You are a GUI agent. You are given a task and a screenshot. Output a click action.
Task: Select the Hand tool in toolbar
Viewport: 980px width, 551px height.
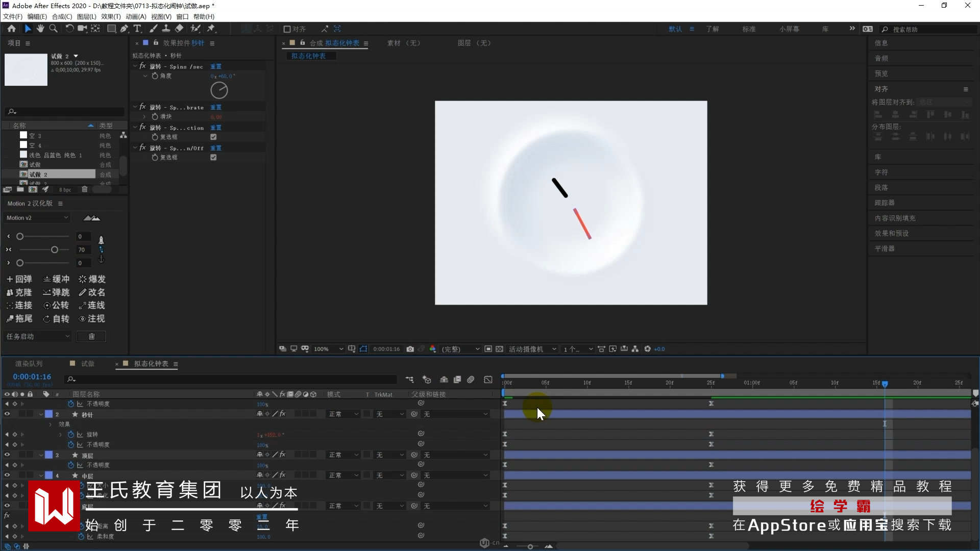[x=40, y=29]
